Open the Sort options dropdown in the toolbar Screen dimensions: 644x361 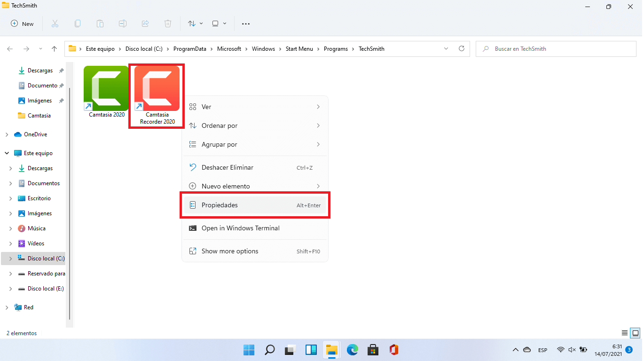tap(195, 24)
